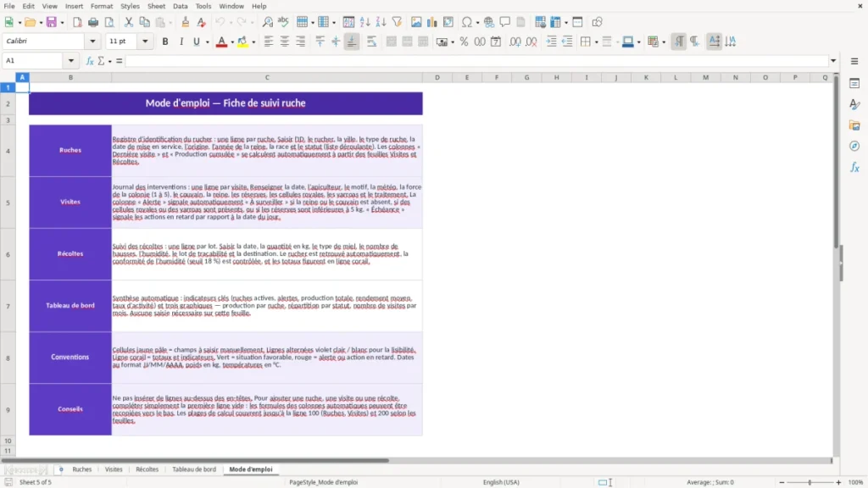The image size is (868, 488).
Task: Click the AutoFilter funnel icon
Action: click(397, 22)
